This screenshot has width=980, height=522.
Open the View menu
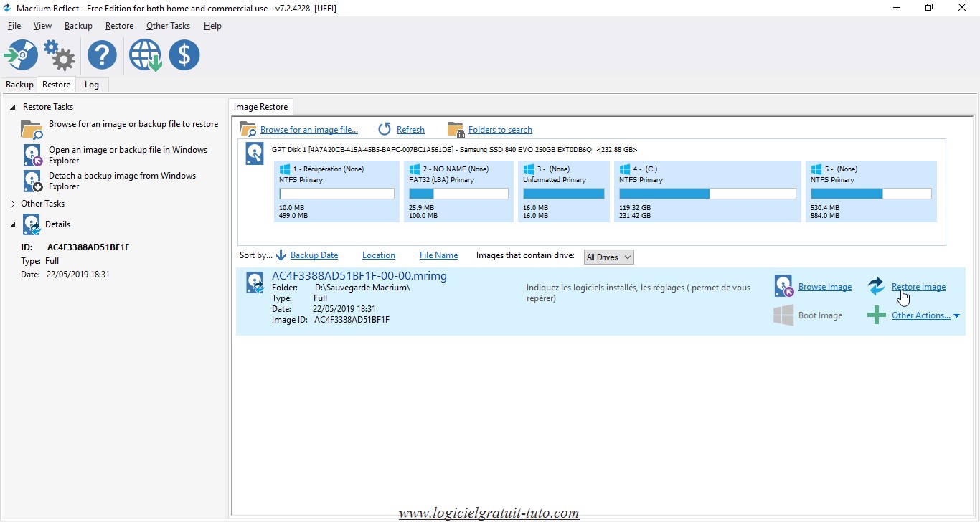point(42,26)
